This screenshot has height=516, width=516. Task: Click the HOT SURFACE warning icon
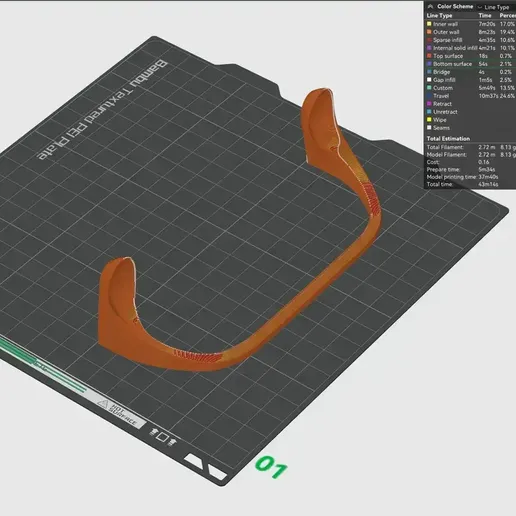point(103,404)
